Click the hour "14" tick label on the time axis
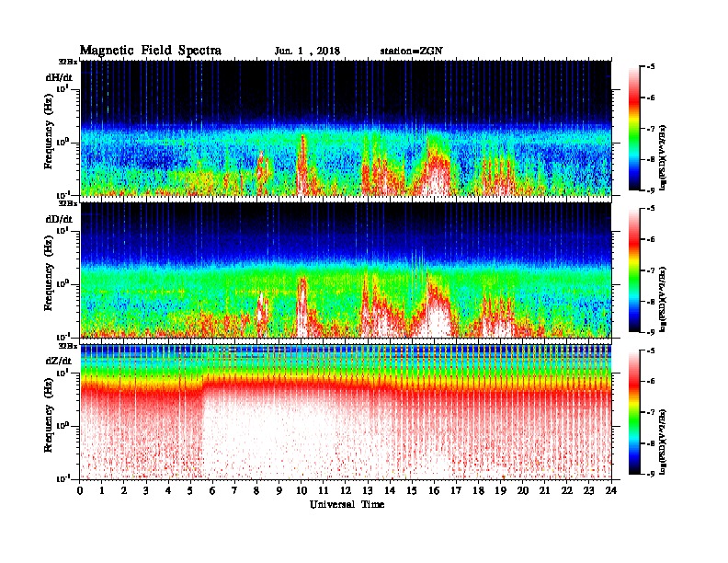 click(390, 490)
